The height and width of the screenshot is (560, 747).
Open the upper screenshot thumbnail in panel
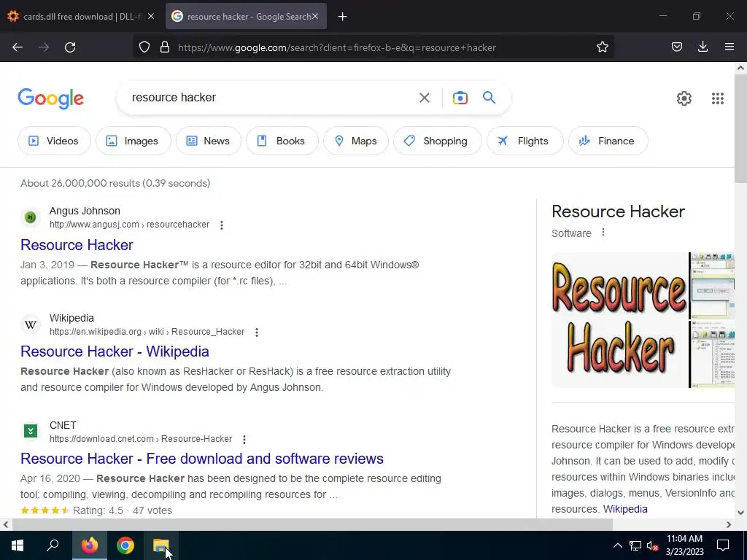point(713,286)
